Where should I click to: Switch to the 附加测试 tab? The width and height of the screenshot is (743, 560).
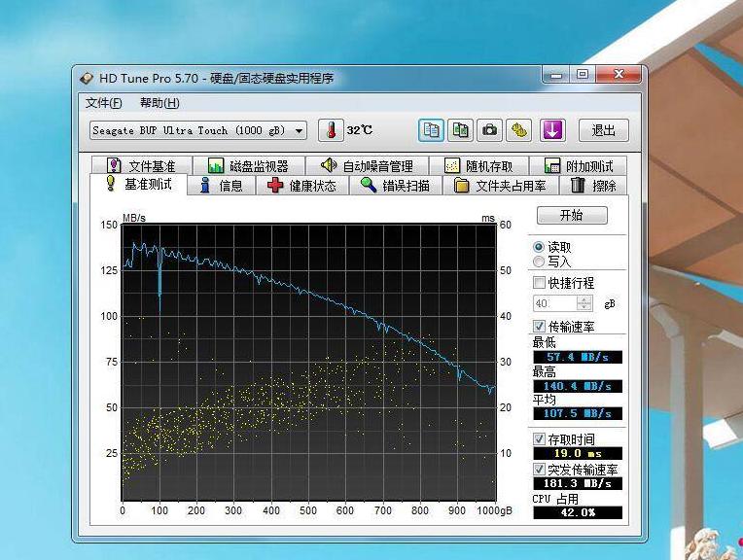[579, 166]
